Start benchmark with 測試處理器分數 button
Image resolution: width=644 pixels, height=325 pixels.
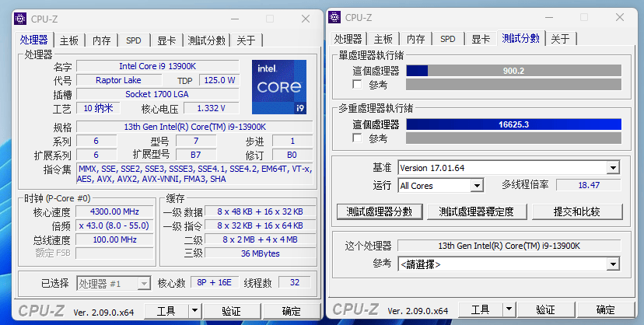click(x=380, y=211)
